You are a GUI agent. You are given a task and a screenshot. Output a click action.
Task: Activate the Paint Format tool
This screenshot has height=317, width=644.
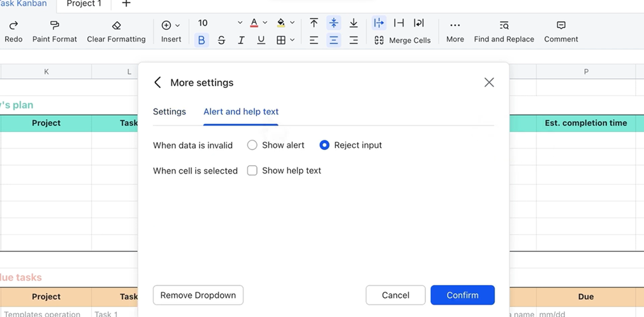click(x=54, y=26)
